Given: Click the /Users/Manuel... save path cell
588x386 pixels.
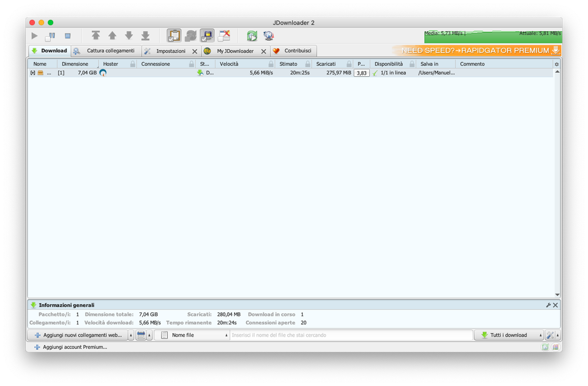Looking at the screenshot, I should pos(436,73).
